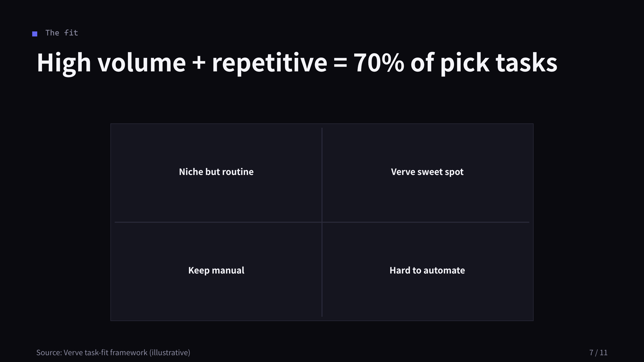
Task: Click the word '(illustrative)' in the footnote
Action: point(170,353)
